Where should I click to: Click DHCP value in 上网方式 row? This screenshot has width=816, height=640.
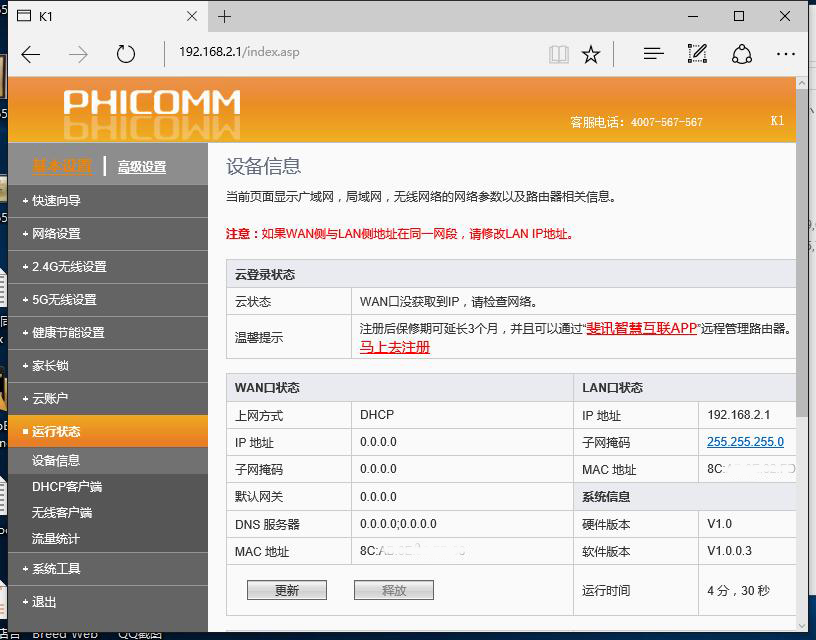point(377,415)
